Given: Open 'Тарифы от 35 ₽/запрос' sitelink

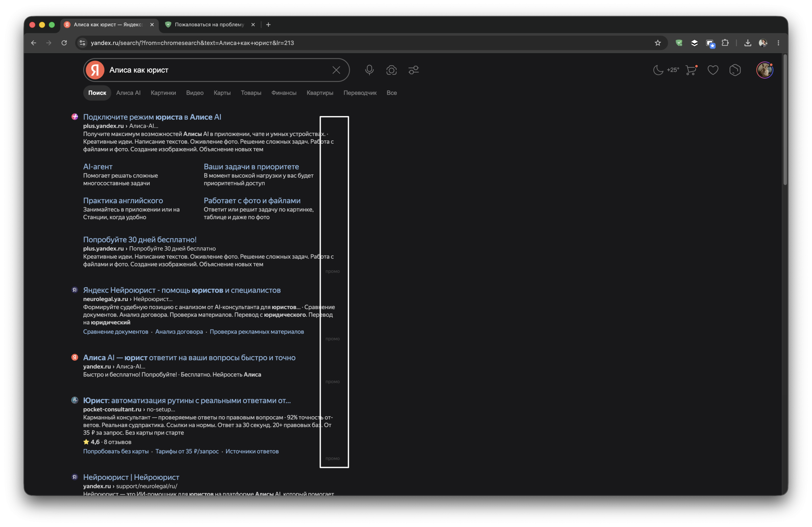Looking at the screenshot, I should 187,452.
